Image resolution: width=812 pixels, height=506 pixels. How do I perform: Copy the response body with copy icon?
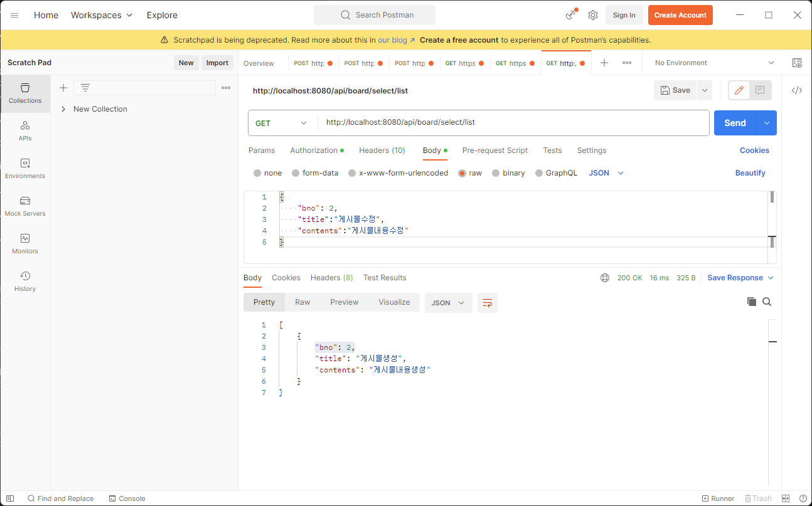[751, 302]
